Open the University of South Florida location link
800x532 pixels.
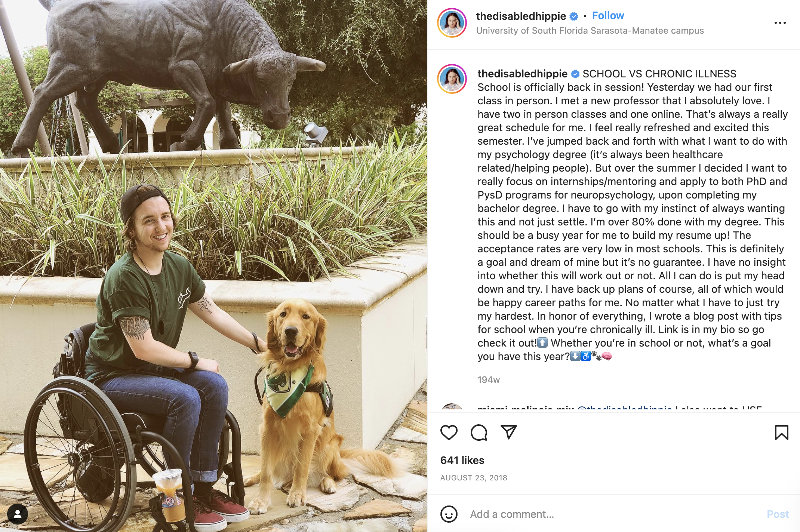pos(590,31)
